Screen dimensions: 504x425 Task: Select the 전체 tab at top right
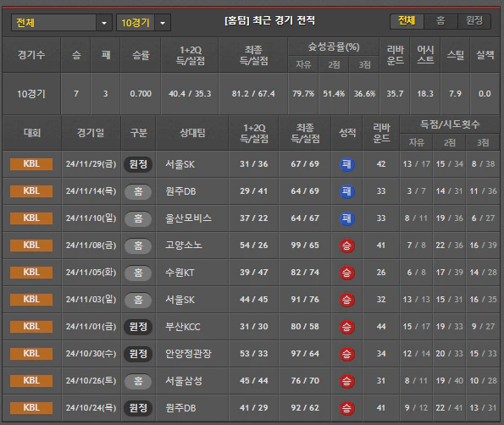[x=407, y=21]
